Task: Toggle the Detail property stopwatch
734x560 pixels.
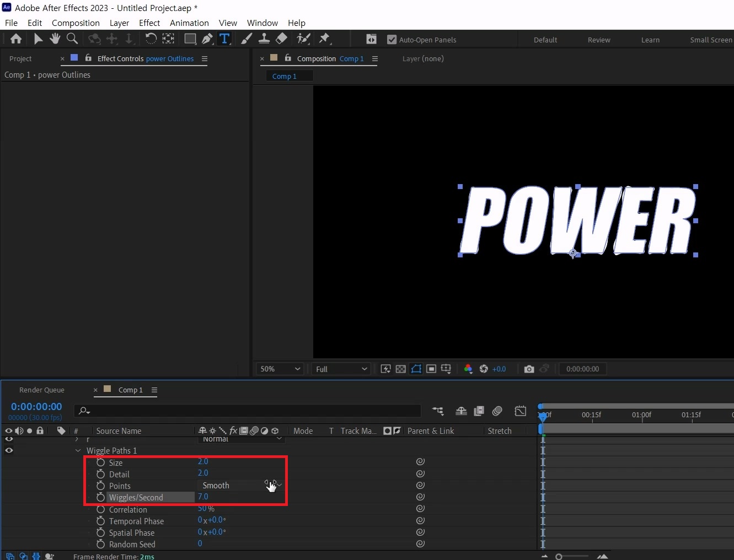Action: pyautogui.click(x=100, y=474)
